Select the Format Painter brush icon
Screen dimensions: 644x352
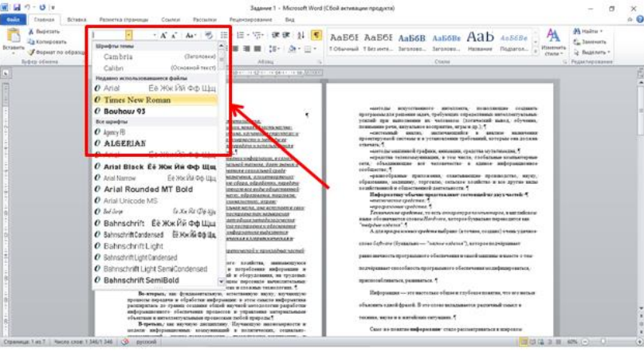pos(32,49)
